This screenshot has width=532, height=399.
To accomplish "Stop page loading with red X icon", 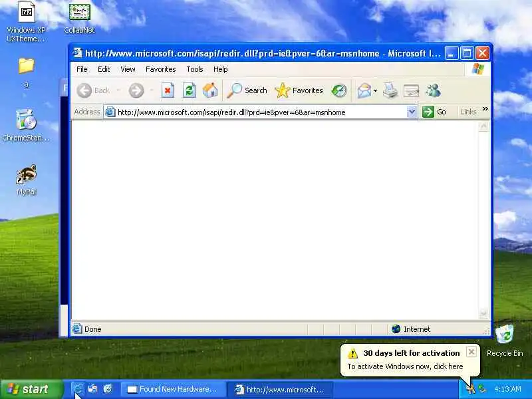I will pos(168,90).
